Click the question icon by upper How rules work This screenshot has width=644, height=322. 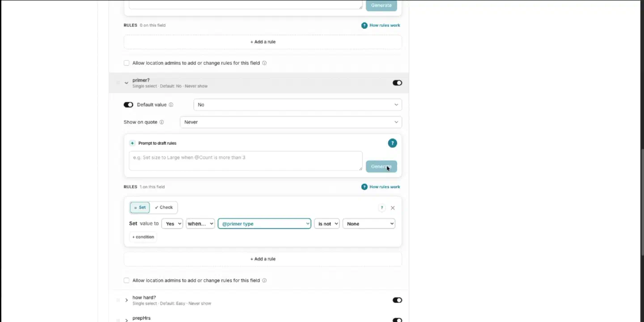pos(364,26)
